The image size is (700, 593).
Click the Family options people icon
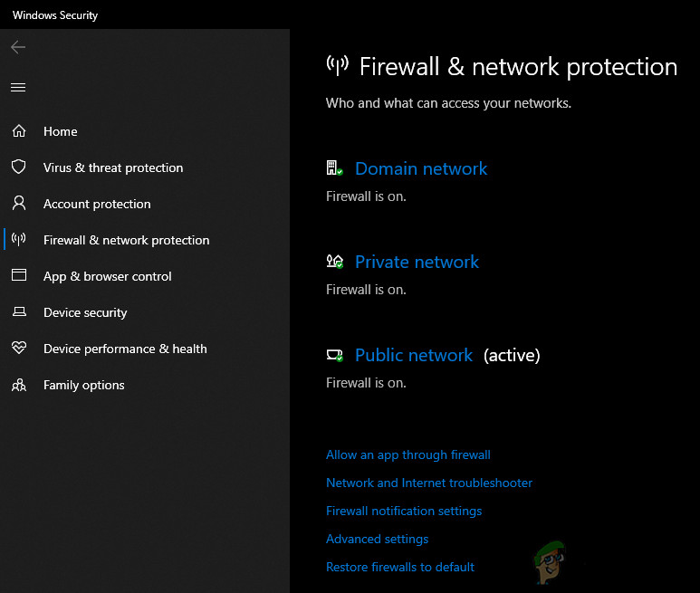[18, 385]
